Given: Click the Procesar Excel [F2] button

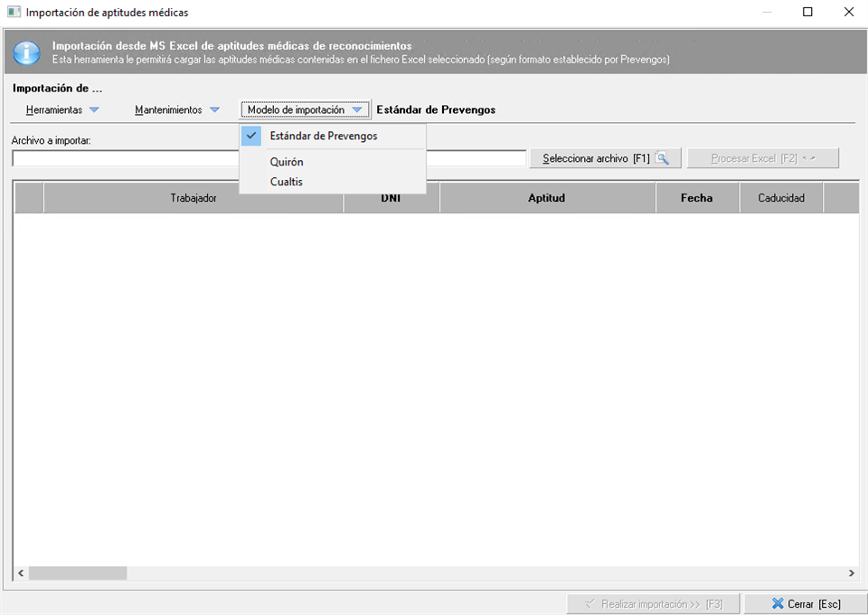Looking at the screenshot, I should coord(763,158).
